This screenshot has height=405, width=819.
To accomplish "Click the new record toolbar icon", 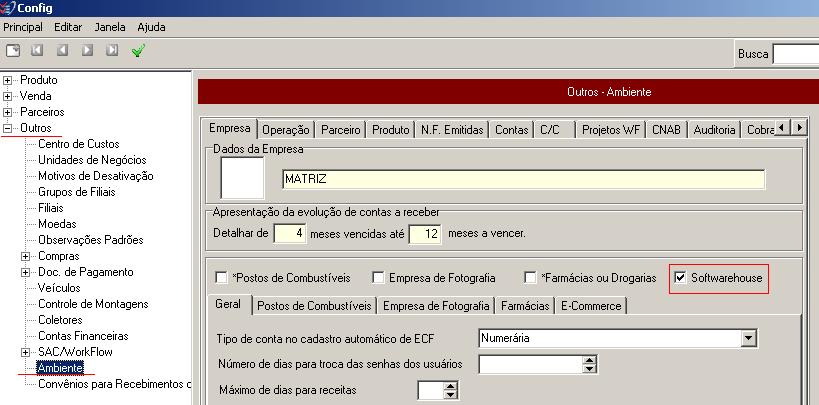I will click(x=13, y=51).
